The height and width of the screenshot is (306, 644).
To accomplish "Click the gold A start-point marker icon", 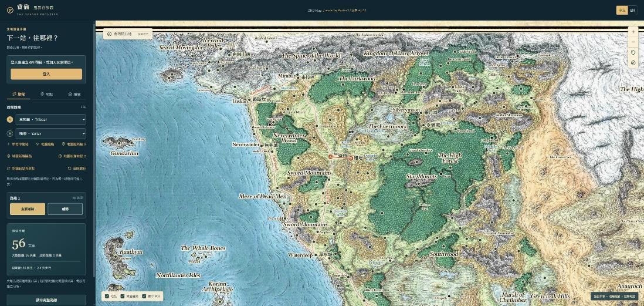I will pos(10,120).
